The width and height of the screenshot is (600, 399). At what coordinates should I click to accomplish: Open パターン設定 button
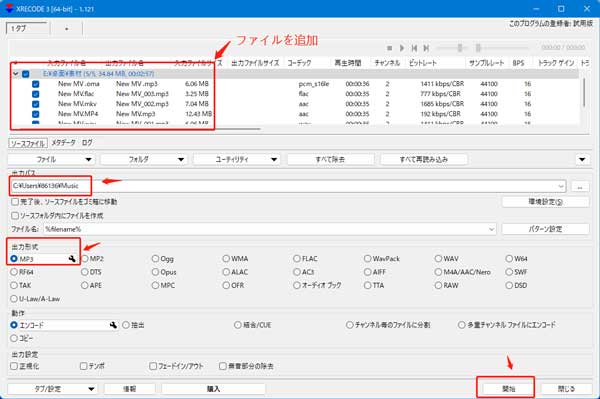[546, 229]
